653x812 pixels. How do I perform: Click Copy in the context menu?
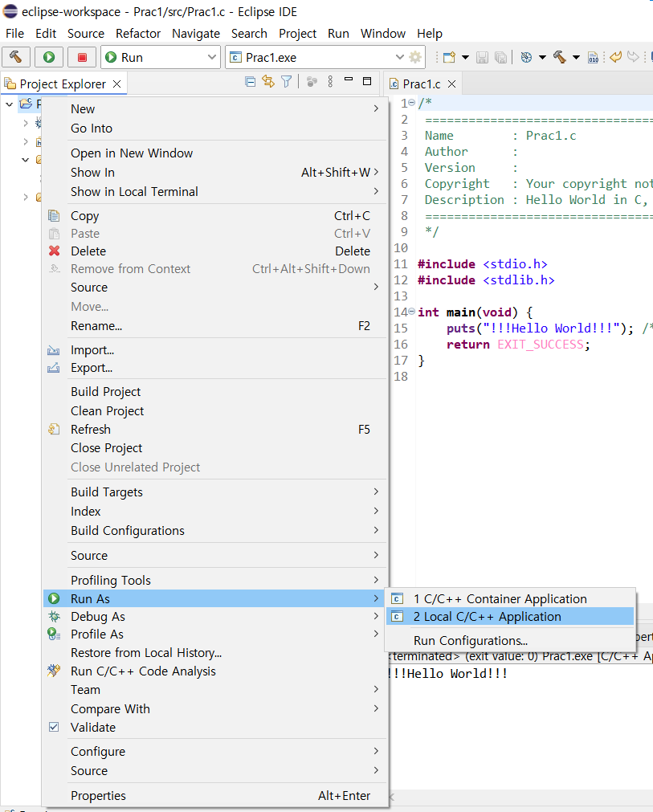[215, 216]
